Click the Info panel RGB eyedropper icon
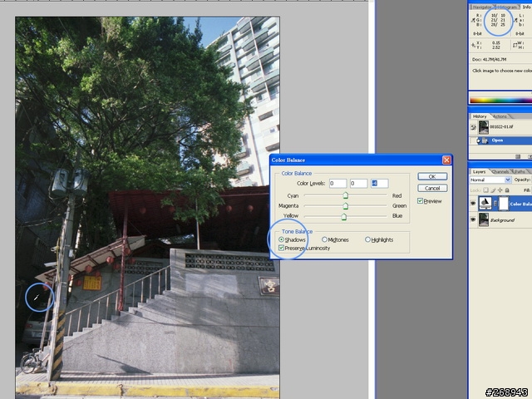 tap(473, 20)
